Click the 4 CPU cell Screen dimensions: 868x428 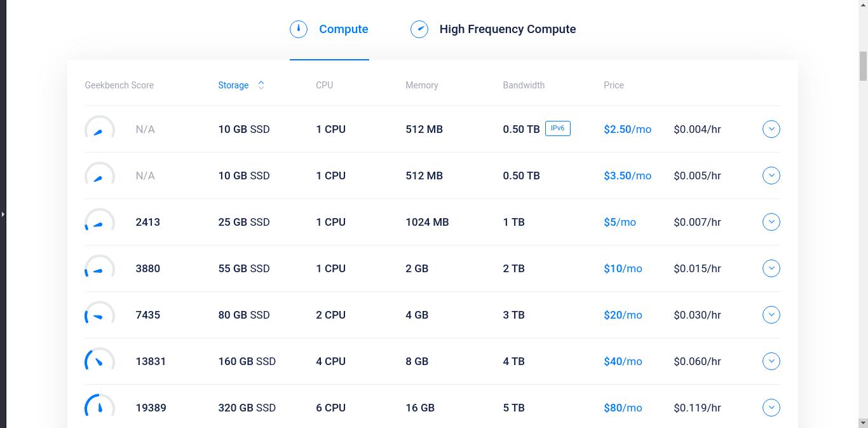tap(331, 361)
